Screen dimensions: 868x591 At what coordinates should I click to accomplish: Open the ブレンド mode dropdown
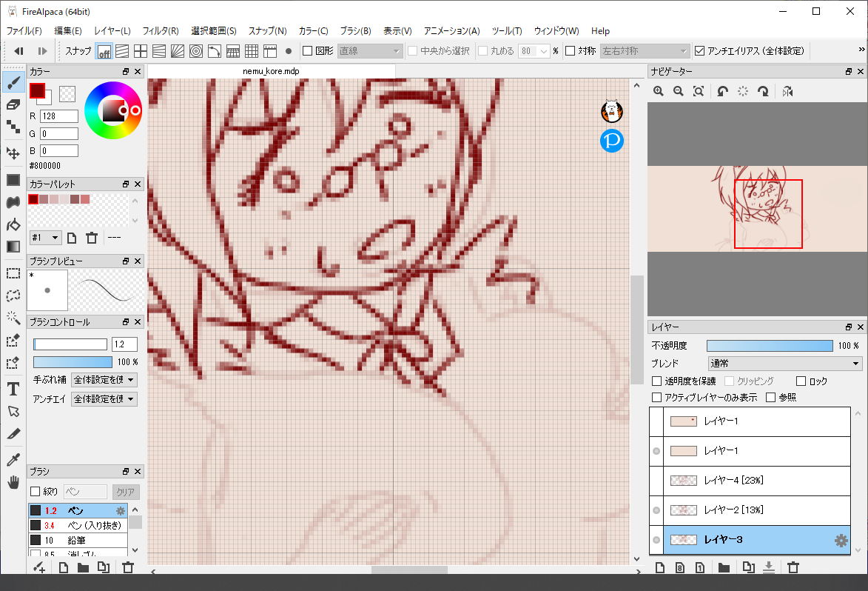[785, 364]
